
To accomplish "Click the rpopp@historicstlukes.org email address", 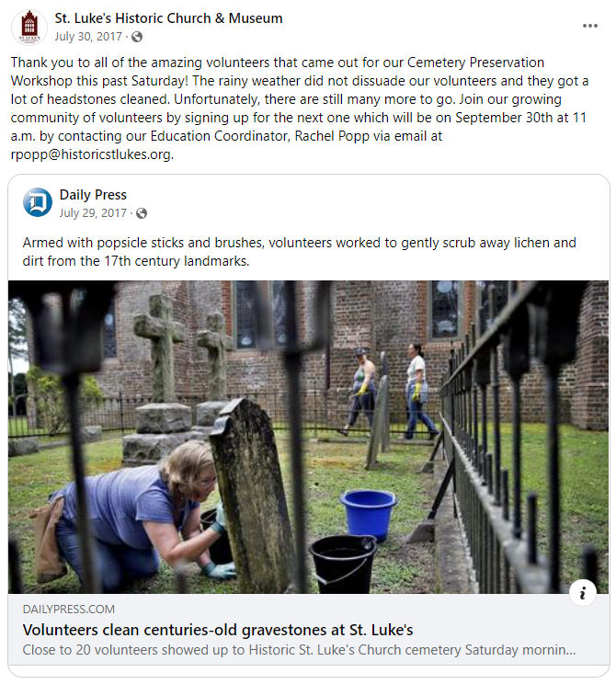I will (x=92, y=155).
